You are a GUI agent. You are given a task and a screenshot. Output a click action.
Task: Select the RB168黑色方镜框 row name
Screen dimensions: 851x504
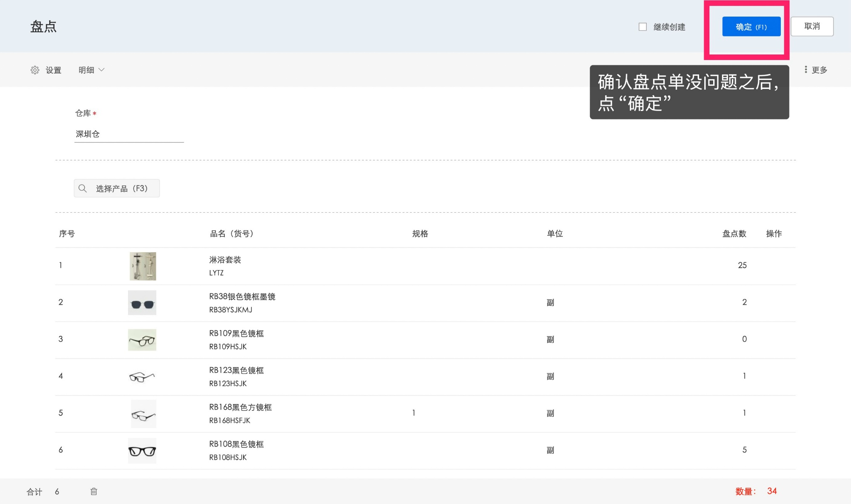(x=240, y=407)
